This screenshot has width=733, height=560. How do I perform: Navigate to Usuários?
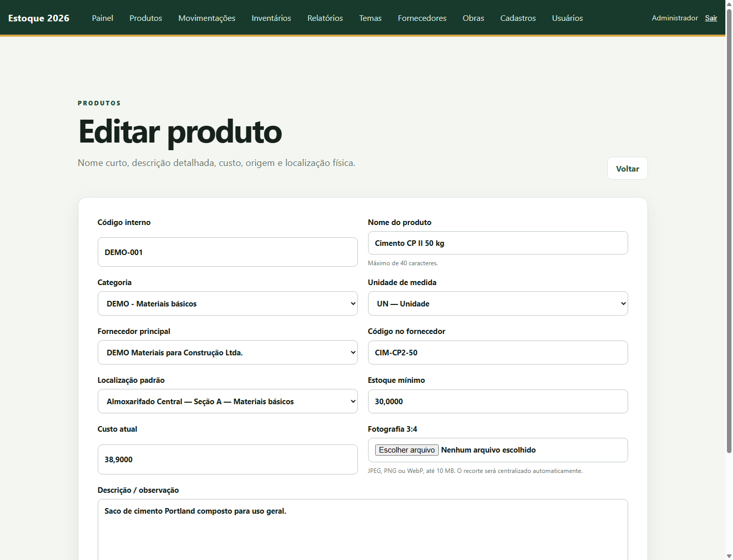(568, 18)
